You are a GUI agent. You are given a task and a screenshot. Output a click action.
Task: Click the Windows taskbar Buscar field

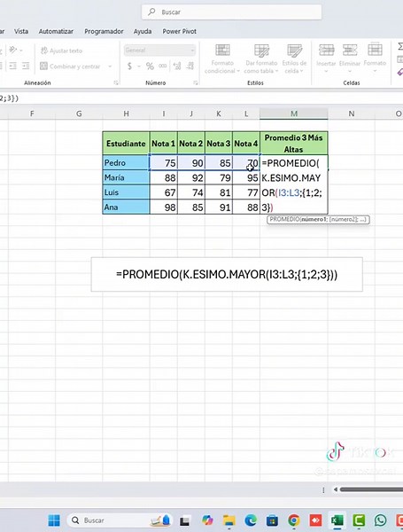(120, 520)
